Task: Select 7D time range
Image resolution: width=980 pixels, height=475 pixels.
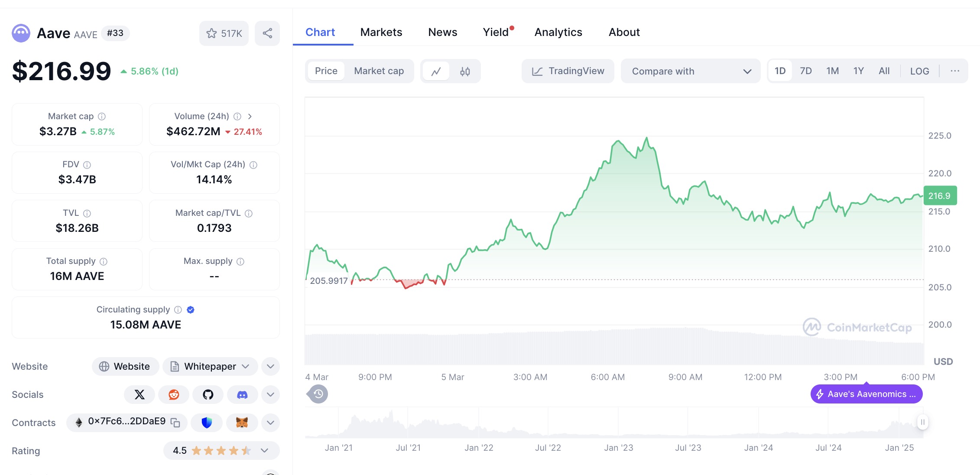Action: [x=805, y=71]
